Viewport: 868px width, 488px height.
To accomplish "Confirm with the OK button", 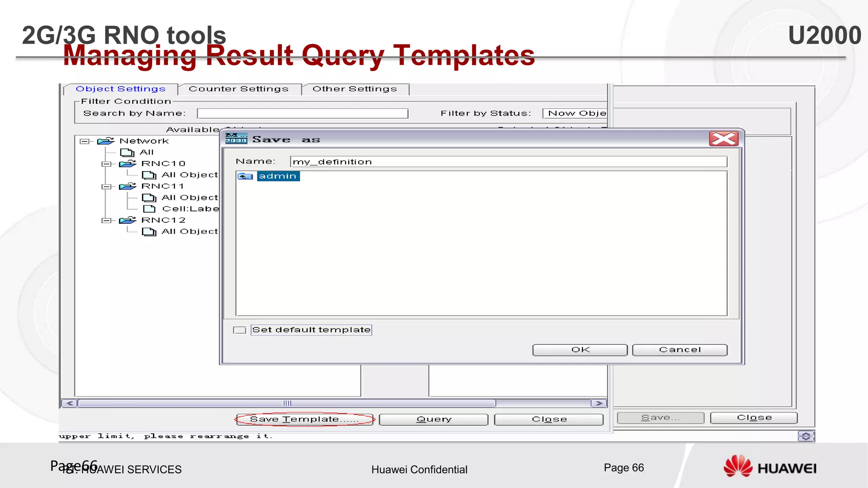I will [x=580, y=350].
